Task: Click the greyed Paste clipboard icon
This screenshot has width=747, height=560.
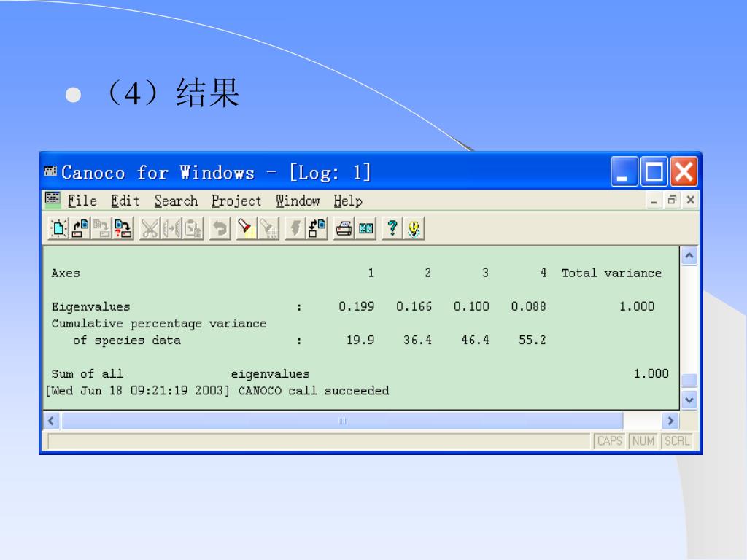Action: (x=193, y=228)
